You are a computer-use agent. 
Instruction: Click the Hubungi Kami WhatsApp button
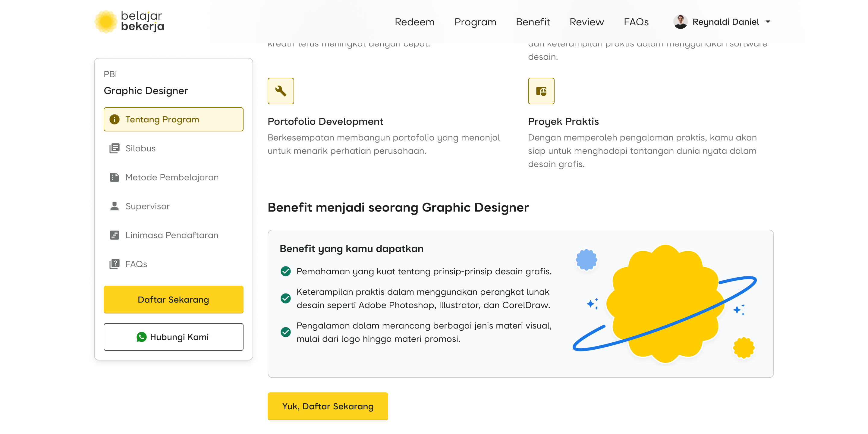point(173,337)
